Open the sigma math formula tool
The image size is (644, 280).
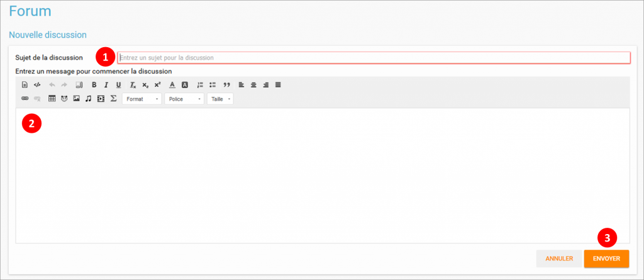[113, 99]
